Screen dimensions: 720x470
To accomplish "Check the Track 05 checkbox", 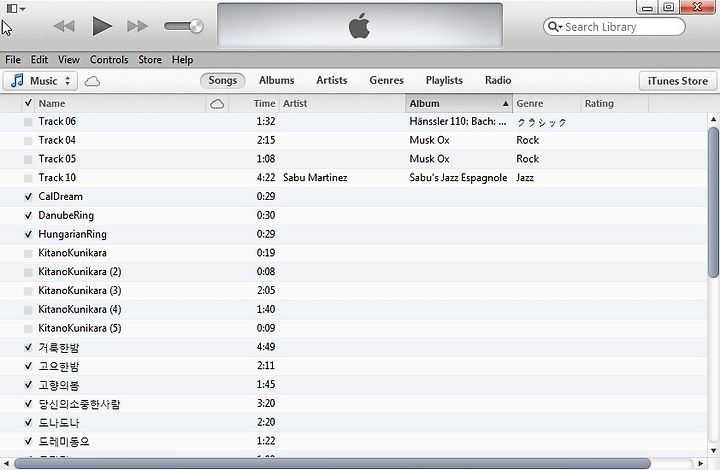I will [28, 160].
